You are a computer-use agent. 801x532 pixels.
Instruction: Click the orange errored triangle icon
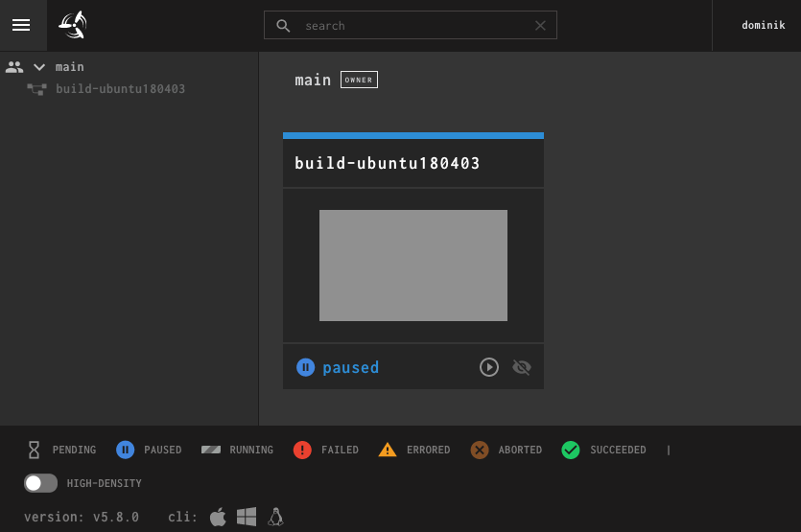pos(388,450)
